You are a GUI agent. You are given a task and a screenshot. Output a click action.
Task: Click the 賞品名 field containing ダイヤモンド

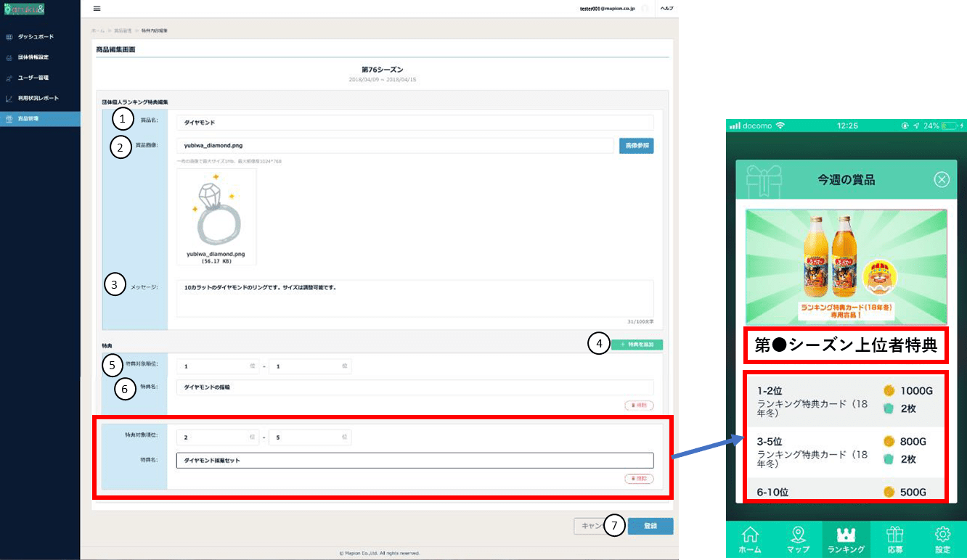tap(414, 123)
